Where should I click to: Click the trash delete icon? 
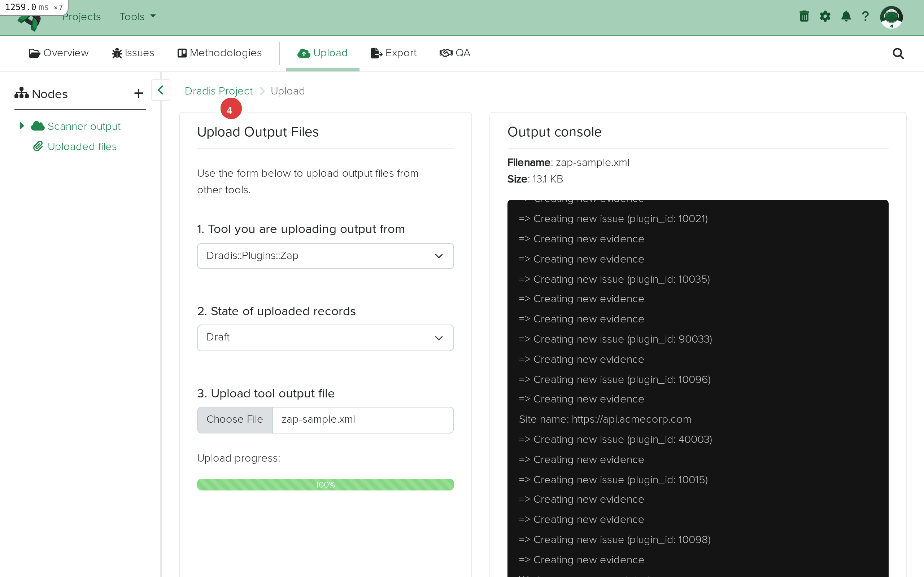tap(804, 16)
